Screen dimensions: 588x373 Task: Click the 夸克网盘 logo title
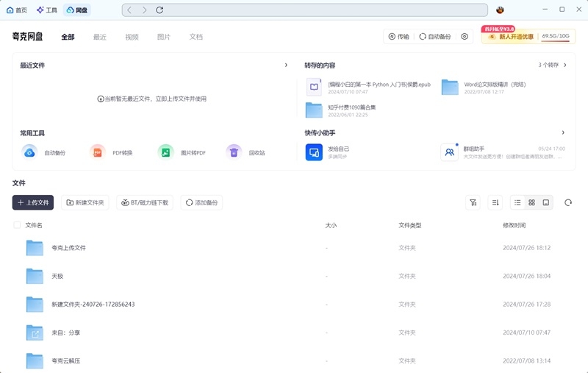pyautogui.click(x=27, y=36)
